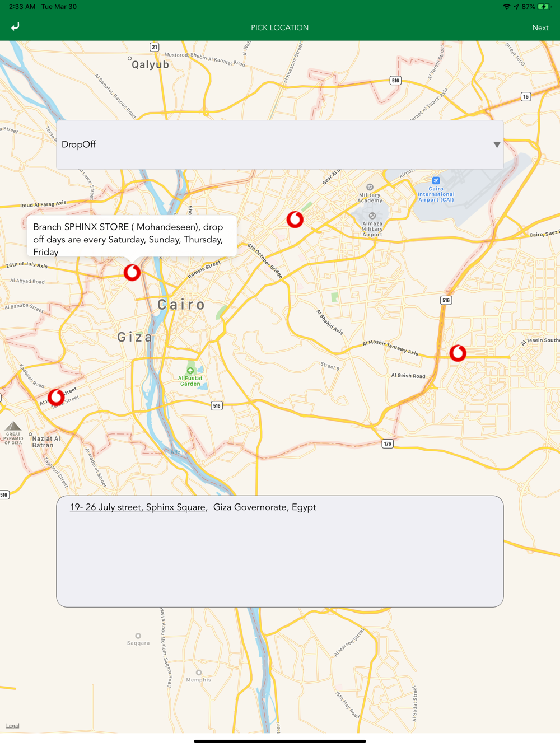The height and width of the screenshot is (747, 560).
Task: Open the DropOff dropdown arrow
Action: [x=497, y=144]
